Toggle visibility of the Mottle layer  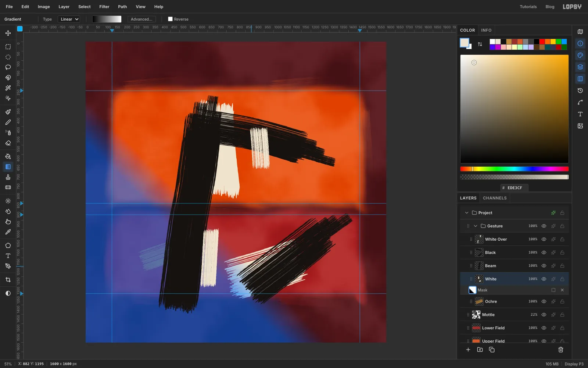(544, 315)
